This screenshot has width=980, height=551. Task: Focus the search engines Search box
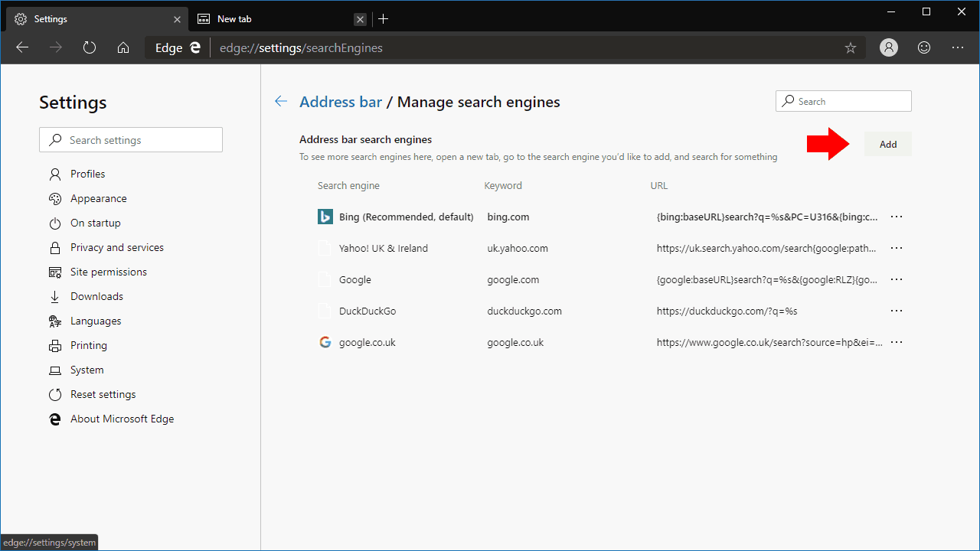click(844, 101)
